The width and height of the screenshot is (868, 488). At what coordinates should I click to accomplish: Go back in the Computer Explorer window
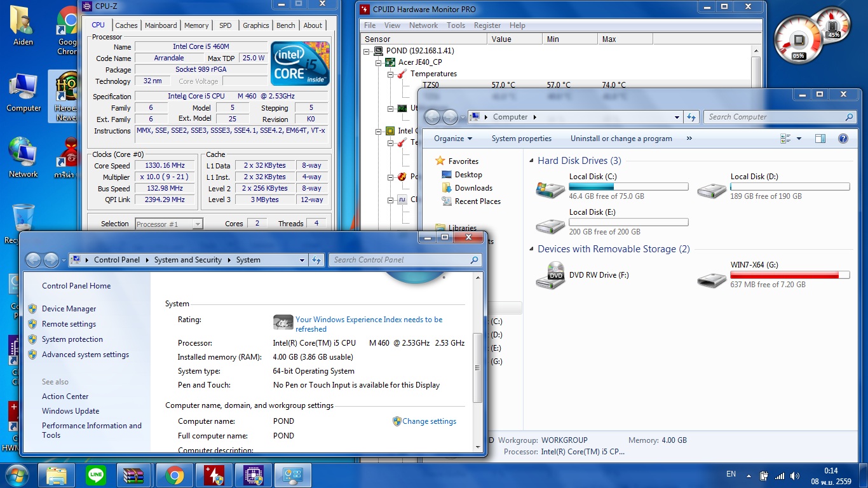click(433, 117)
